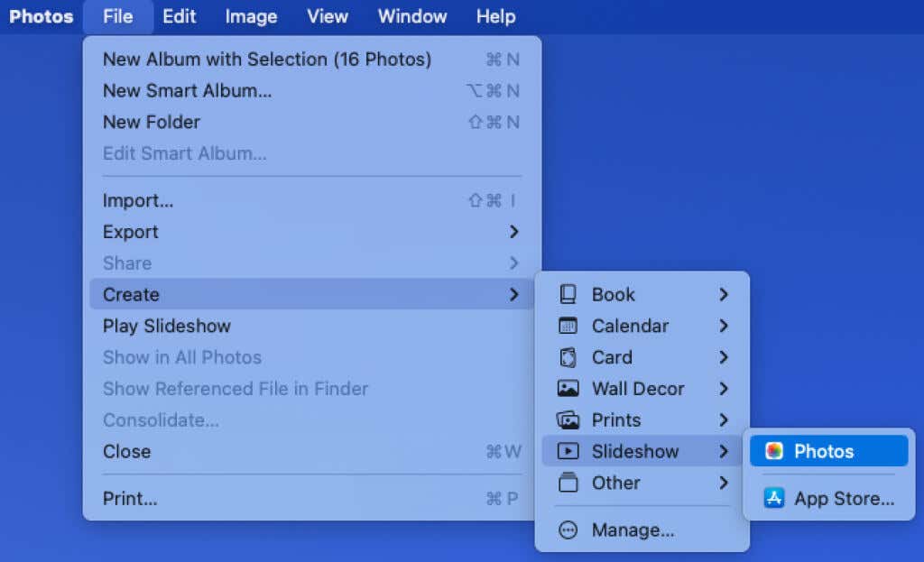Click the disabled Edit Smart Album… entry
The image size is (924, 562).
311,153
